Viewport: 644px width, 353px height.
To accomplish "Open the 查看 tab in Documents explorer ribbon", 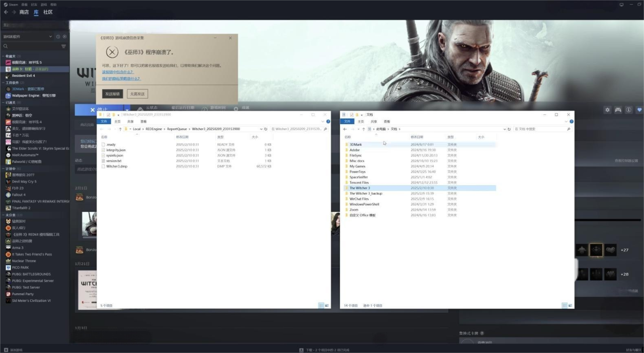I will [x=387, y=121].
